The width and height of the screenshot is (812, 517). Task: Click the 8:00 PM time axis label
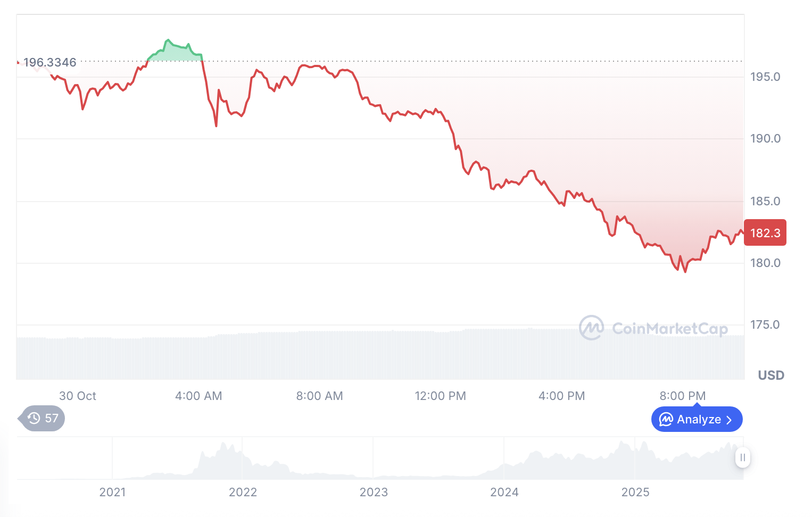682,396
